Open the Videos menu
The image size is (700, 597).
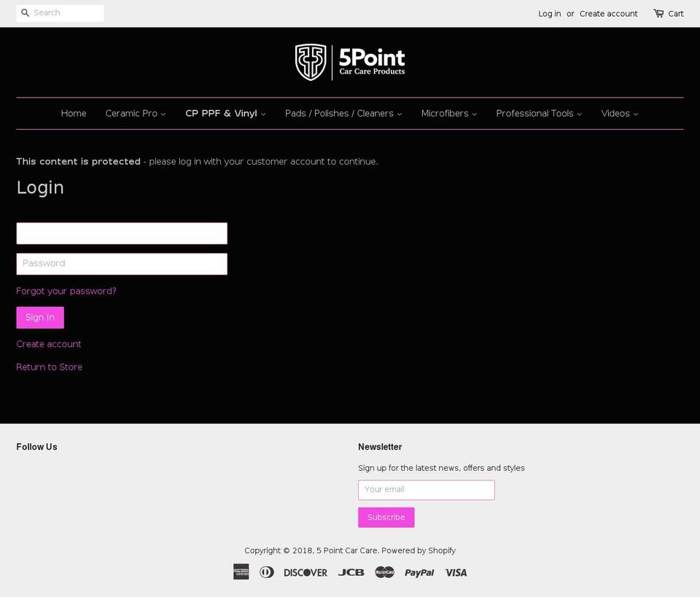click(615, 113)
